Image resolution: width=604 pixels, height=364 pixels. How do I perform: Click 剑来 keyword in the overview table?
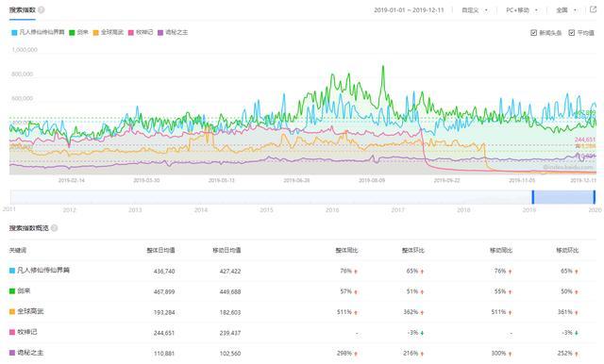24,290
